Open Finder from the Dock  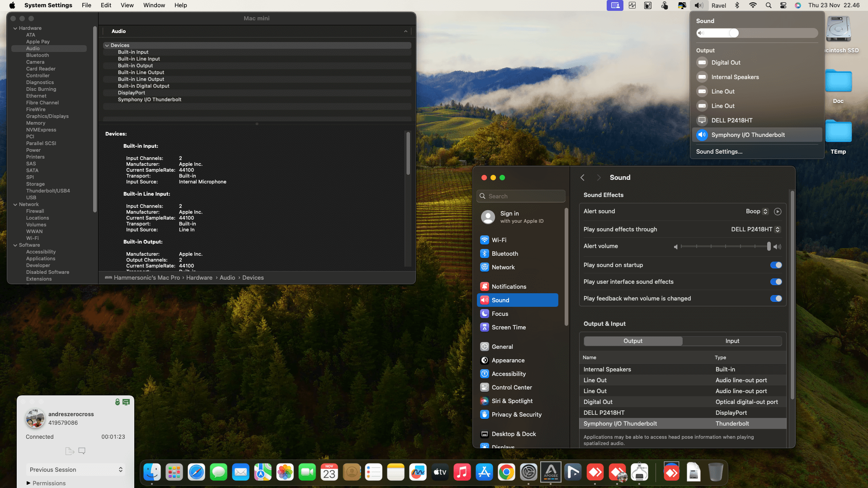click(152, 473)
